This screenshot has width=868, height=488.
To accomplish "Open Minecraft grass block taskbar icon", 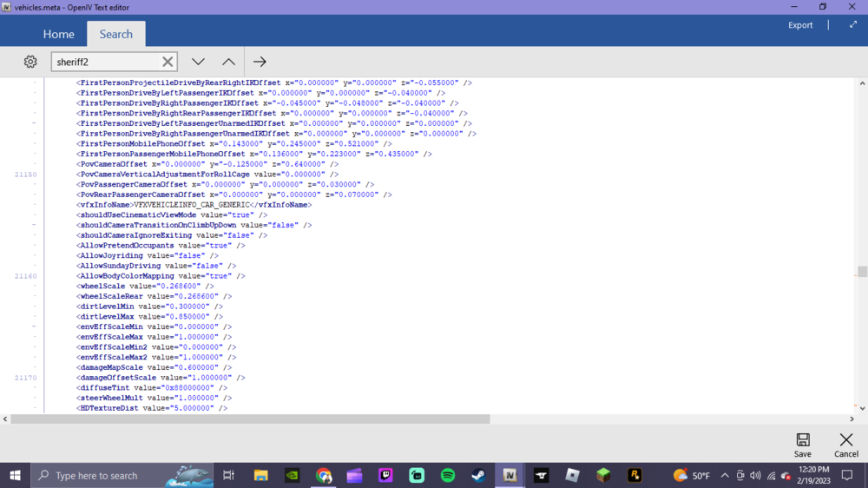I will coord(603,475).
